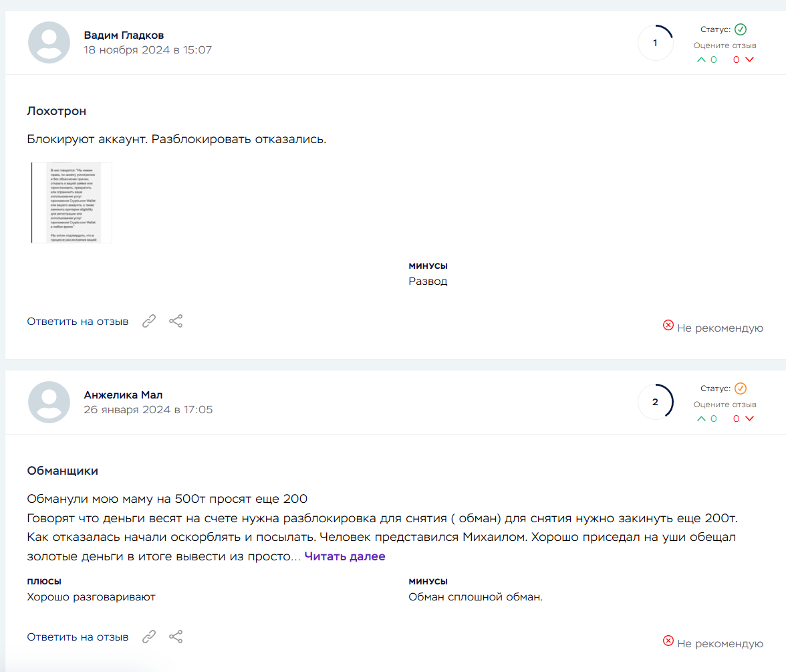
Task: Share icon under Анжелика Мал's review
Action: (x=175, y=637)
